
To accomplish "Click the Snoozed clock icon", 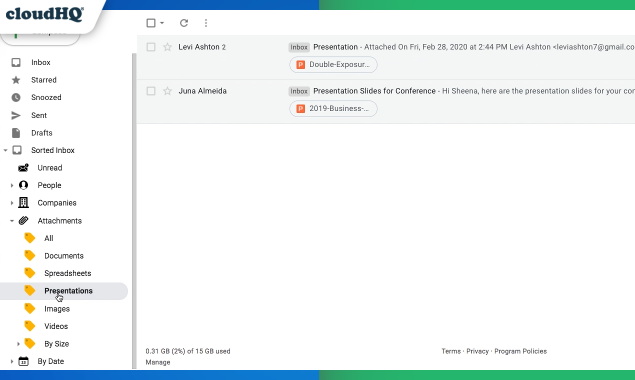I will click(x=16, y=97).
